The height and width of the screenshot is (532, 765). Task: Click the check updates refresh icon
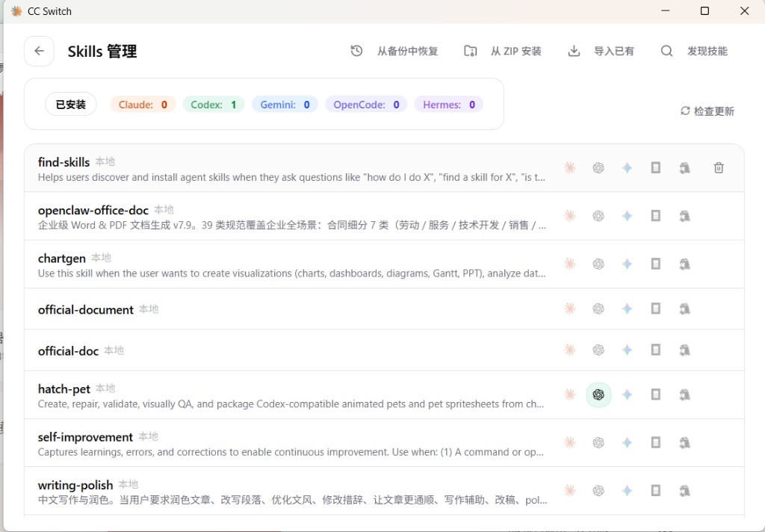pyautogui.click(x=685, y=111)
